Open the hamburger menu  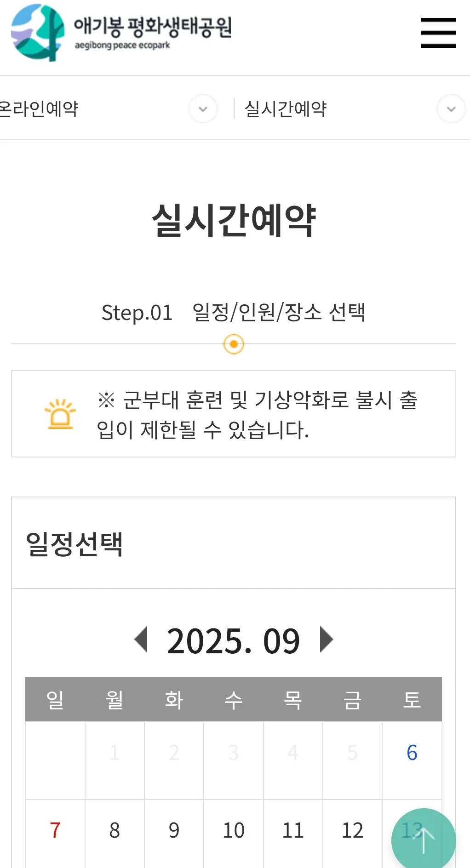click(438, 33)
